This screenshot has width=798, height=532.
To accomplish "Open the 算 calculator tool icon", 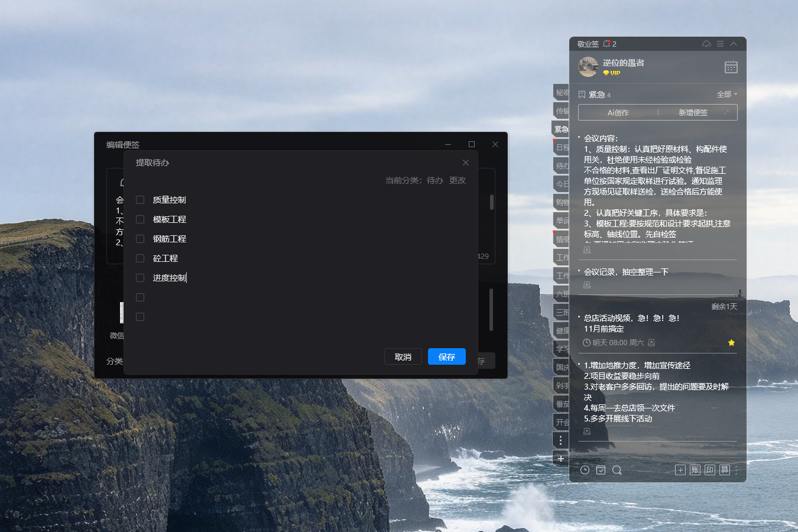I will pyautogui.click(x=725, y=470).
